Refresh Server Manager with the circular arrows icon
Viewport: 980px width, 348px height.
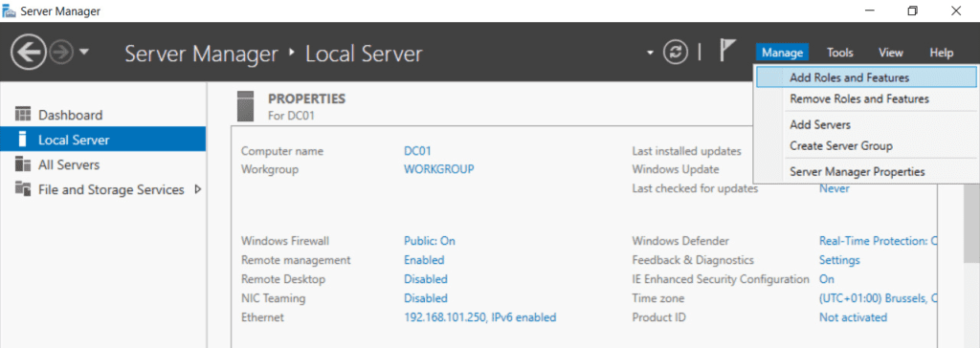click(x=676, y=53)
